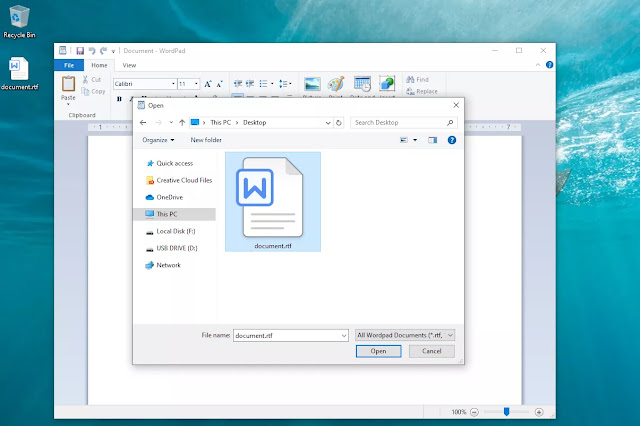Click the Paste icon in Clipboard group
This screenshot has width=640, height=426.
(68, 85)
